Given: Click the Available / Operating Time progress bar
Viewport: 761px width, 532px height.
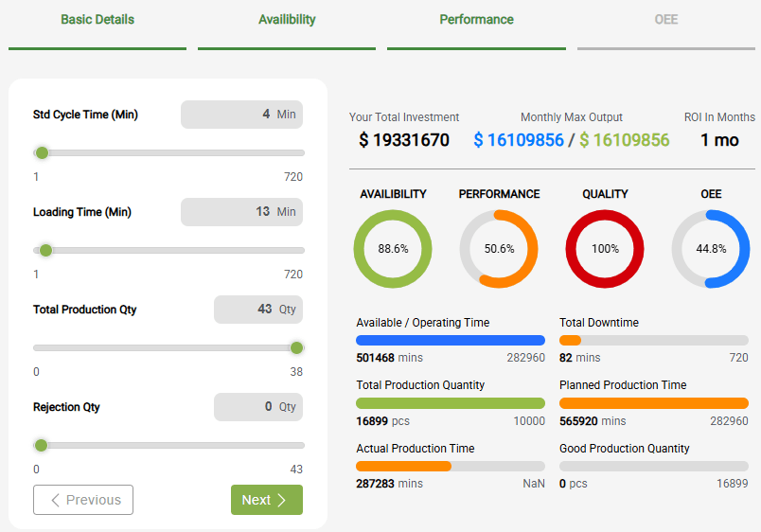Looking at the screenshot, I should [451, 340].
